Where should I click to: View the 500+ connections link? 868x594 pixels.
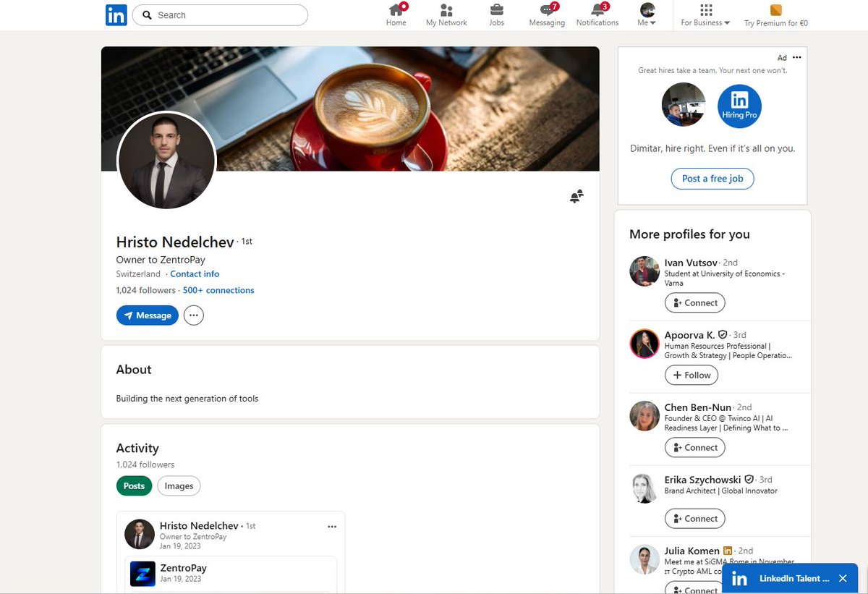pos(218,290)
